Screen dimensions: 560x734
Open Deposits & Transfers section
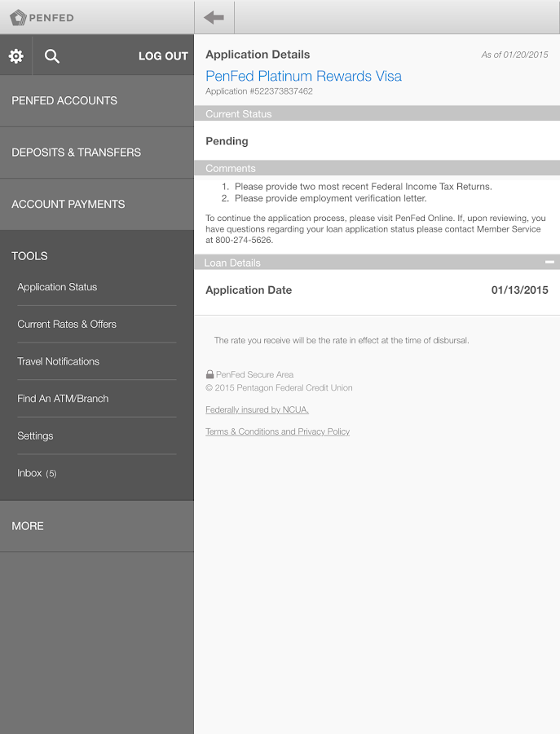pos(96,153)
